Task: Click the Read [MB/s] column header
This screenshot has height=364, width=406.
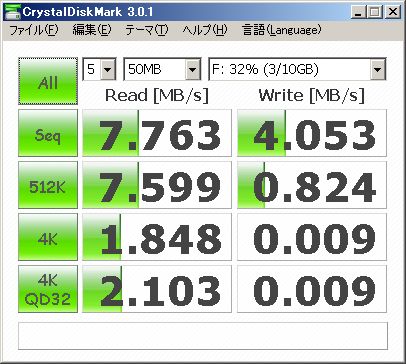Action: coord(157,95)
